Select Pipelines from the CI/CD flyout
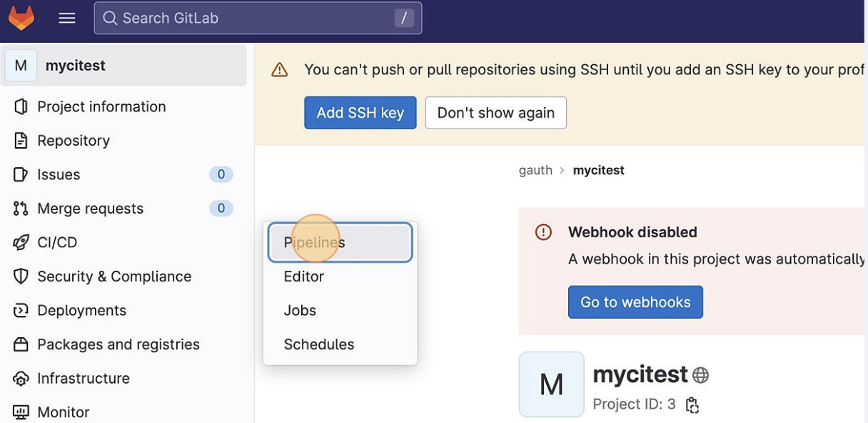 pos(340,242)
